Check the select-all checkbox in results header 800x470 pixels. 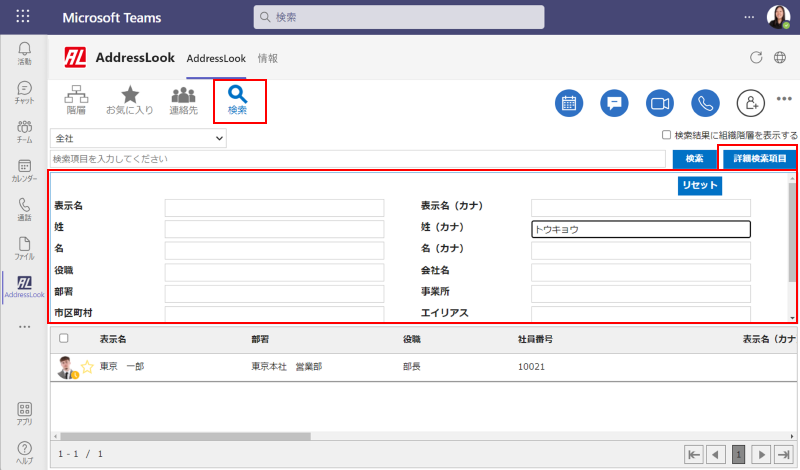64,338
